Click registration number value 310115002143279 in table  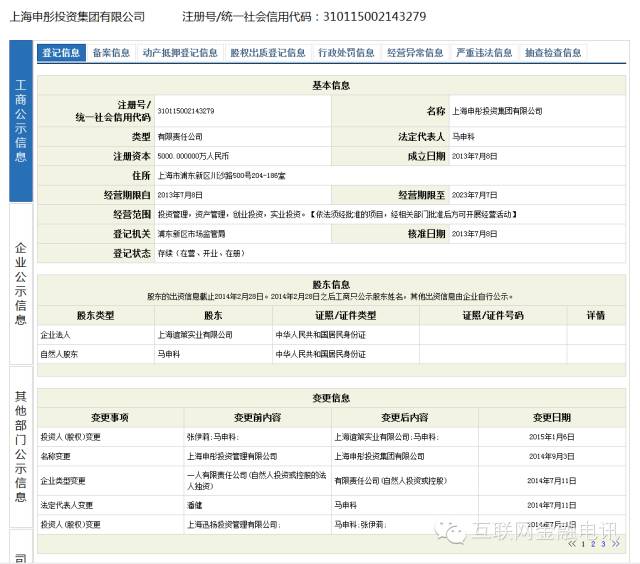point(186,111)
